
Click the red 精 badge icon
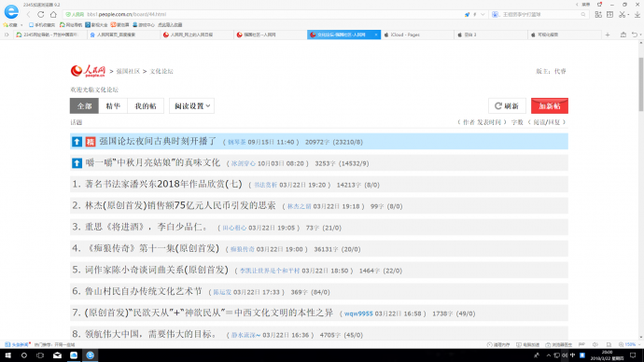[x=91, y=142]
